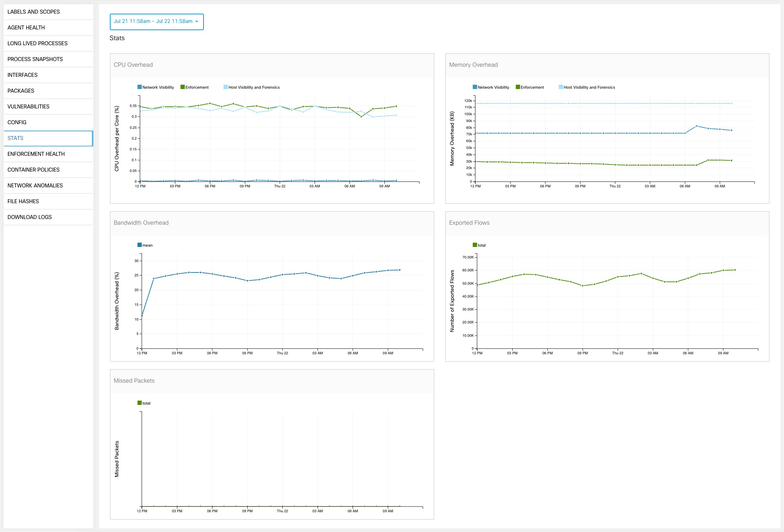Viewport: 784px width, 532px height.
Task: Open the Agent Health section
Action: click(48, 28)
